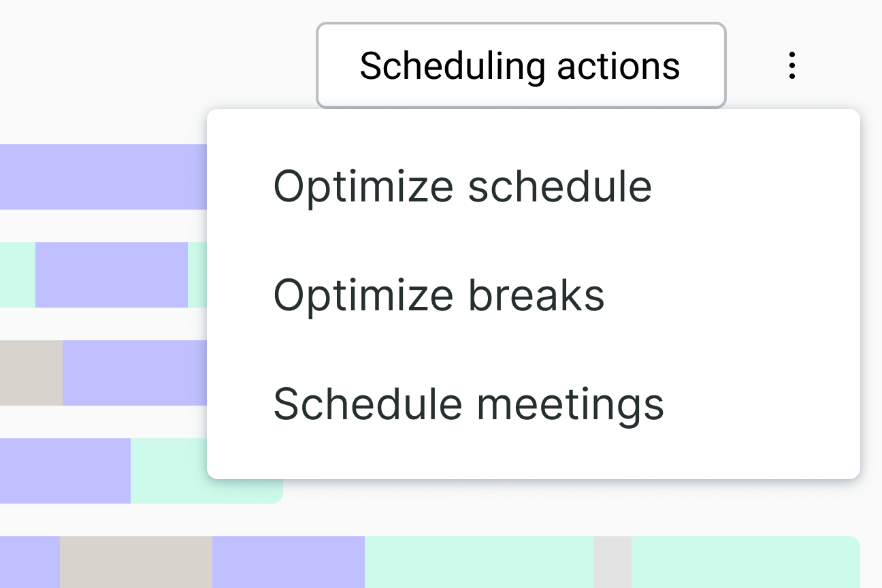Click the Scheduling actions button
Screen dimensions: 882x588
click(x=521, y=66)
